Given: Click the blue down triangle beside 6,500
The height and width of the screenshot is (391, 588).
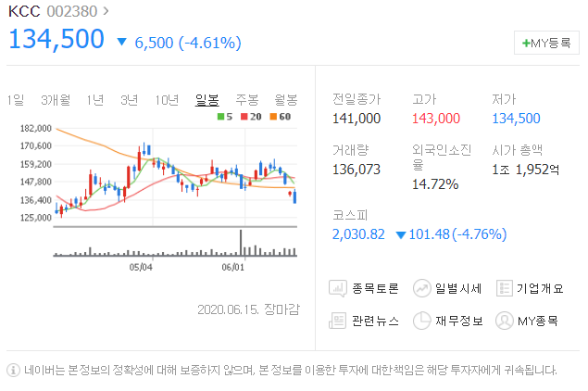Looking at the screenshot, I should tap(122, 42).
